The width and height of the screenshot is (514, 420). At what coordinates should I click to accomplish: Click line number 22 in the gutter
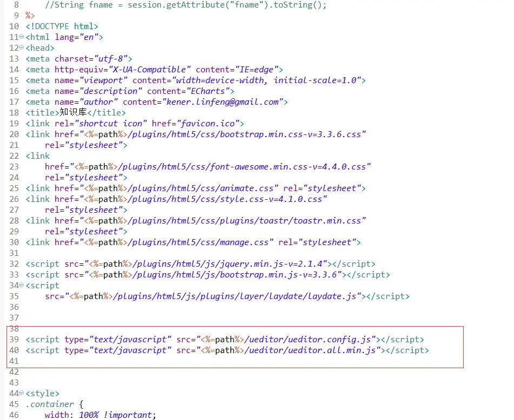[14, 156]
